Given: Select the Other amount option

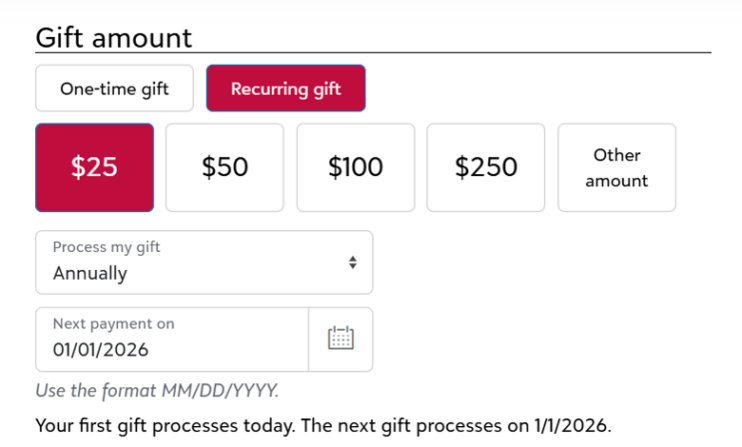Looking at the screenshot, I should [617, 167].
